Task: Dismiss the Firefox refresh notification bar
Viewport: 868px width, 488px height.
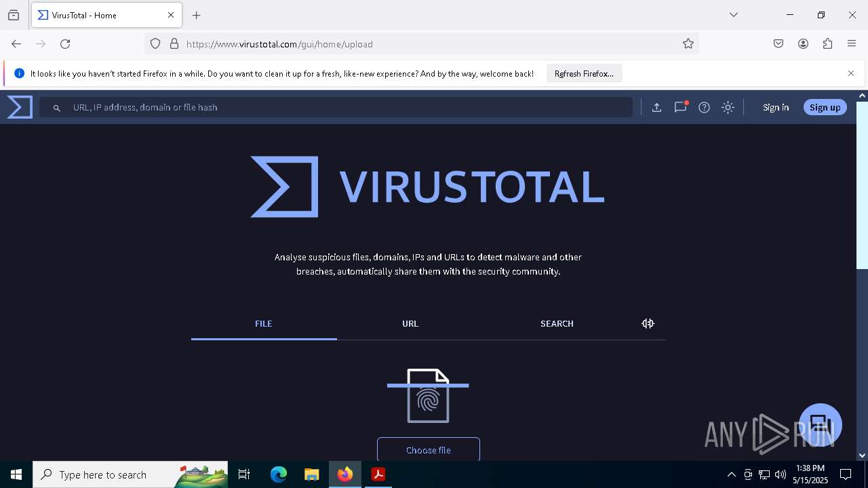Action: pyautogui.click(x=851, y=73)
